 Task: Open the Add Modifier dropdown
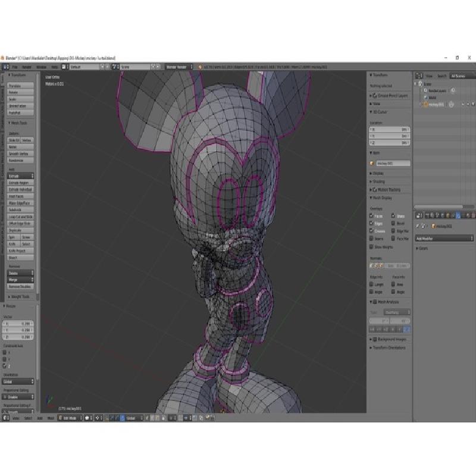tap(444, 238)
